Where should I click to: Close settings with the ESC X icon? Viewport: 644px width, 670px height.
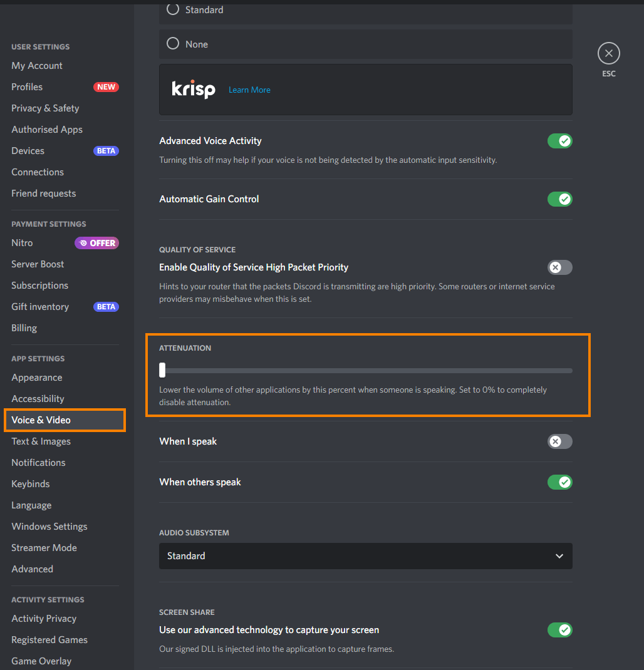point(608,53)
